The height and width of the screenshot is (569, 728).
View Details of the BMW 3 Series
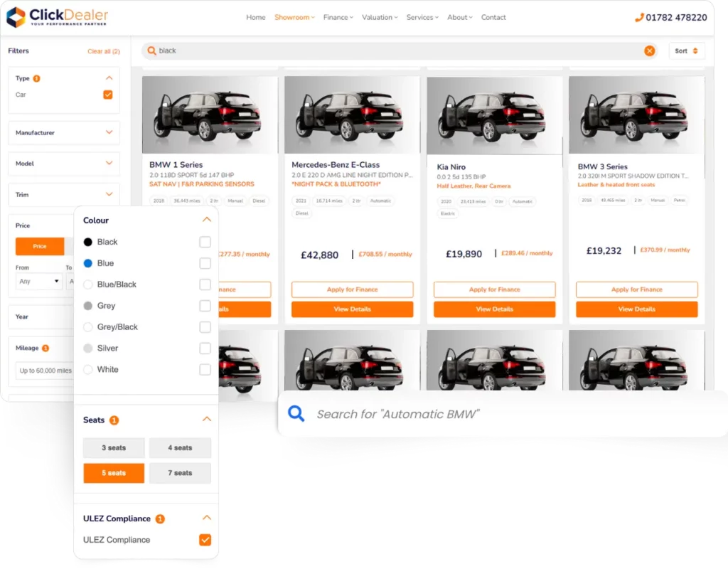(x=636, y=309)
